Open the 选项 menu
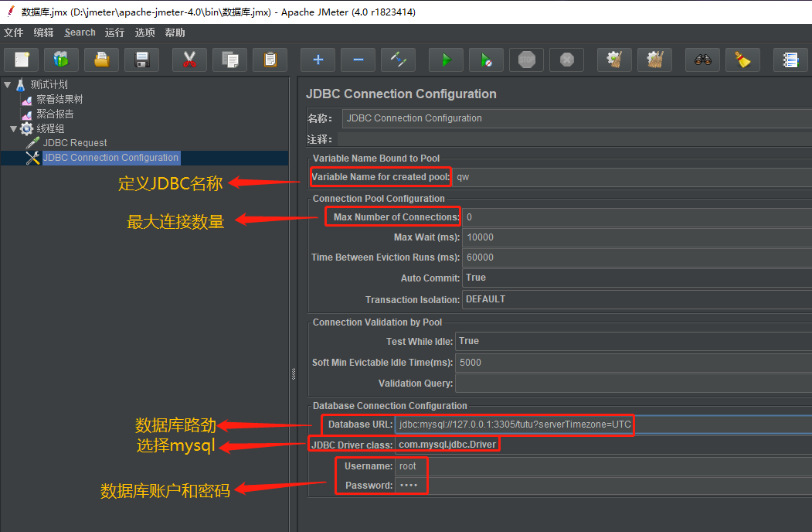Screen dimensions: 812x532 tap(145, 32)
